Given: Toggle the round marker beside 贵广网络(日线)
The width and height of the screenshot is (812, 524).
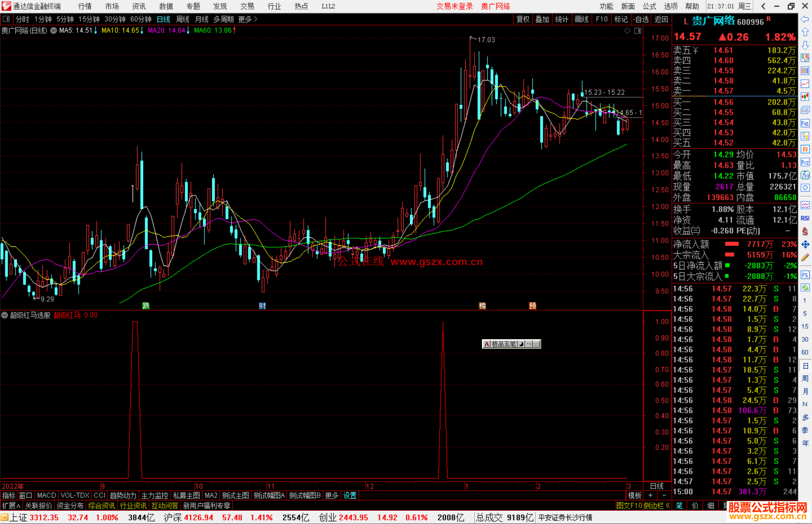Looking at the screenshot, I should click(53, 30).
